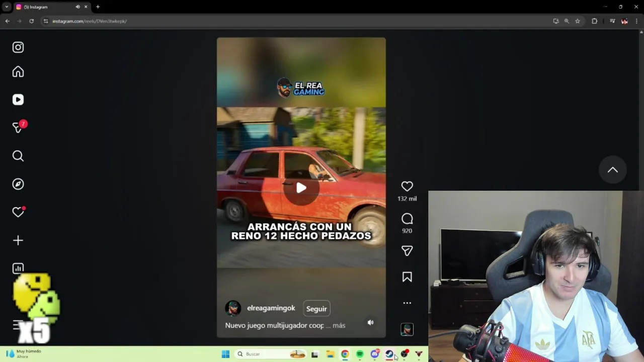Jump to the previous reel with up arrow
This screenshot has height=362, width=644.
pyautogui.click(x=612, y=170)
